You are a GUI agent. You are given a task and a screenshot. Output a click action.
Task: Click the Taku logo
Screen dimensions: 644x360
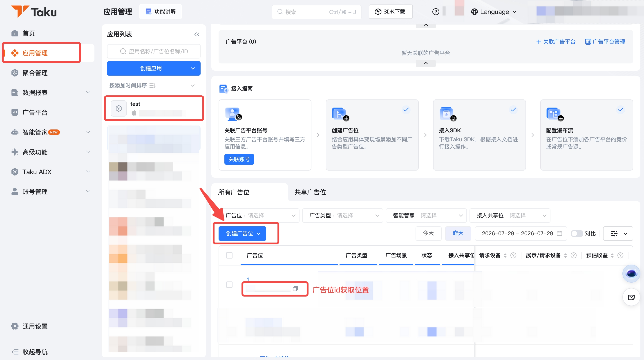click(34, 11)
